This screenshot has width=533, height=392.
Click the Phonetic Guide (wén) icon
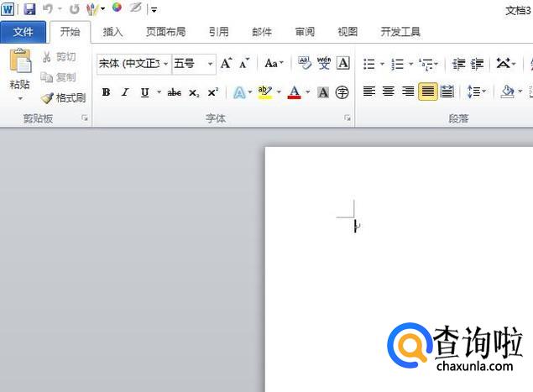[324, 63]
